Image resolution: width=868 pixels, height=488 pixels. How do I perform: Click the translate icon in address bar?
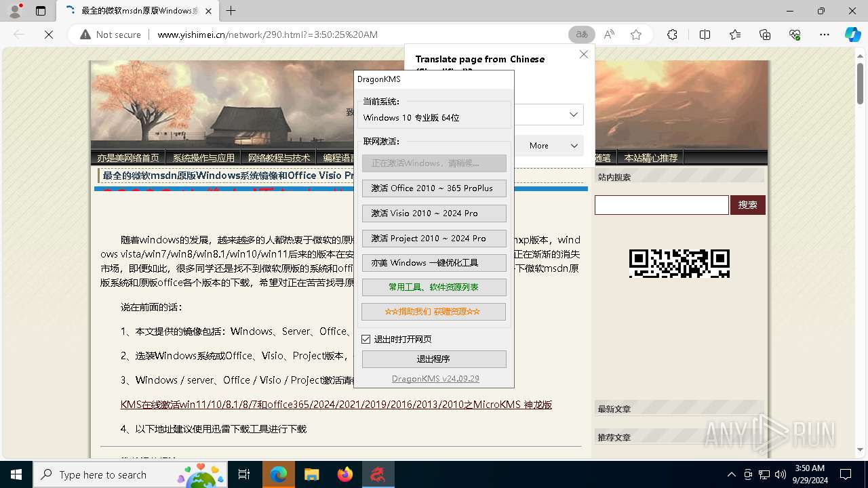tap(581, 35)
